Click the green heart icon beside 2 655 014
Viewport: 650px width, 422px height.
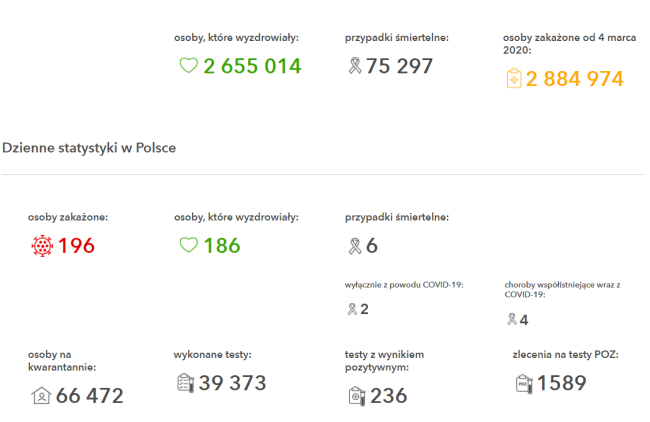click(188, 66)
